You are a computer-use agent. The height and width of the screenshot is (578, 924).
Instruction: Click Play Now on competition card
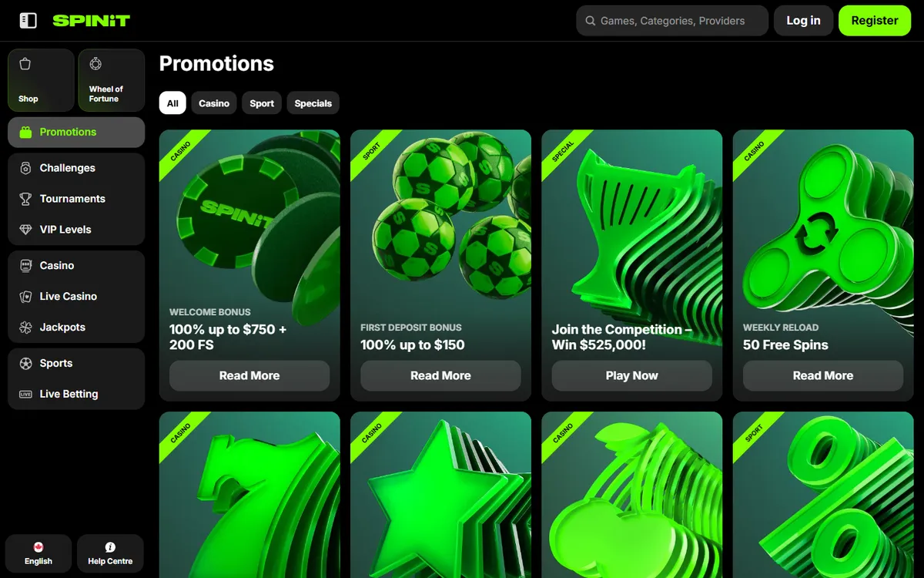point(631,375)
